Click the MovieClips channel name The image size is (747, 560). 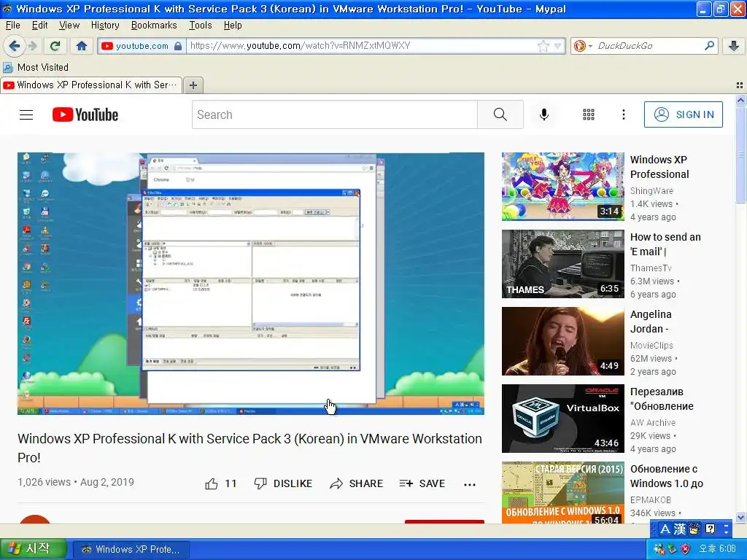651,345
